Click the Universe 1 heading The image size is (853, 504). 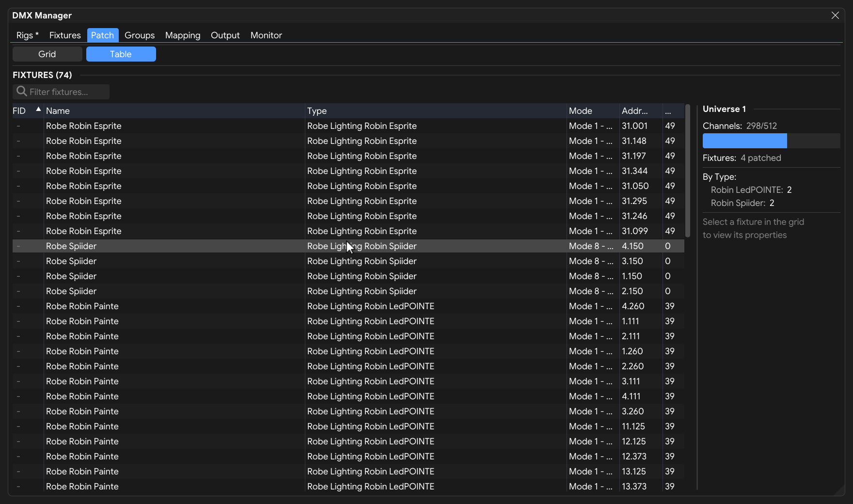[724, 109]
